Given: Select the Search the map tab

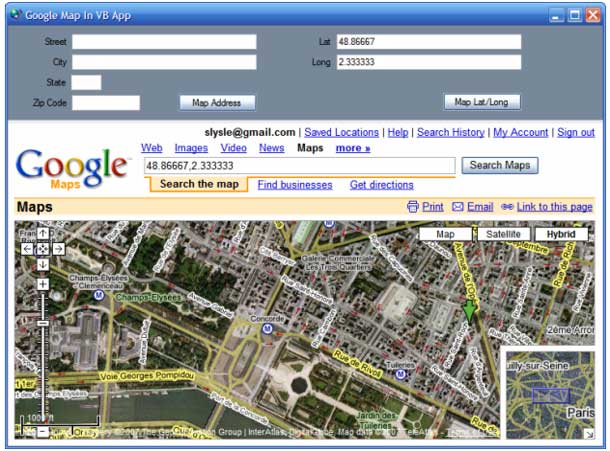Looking at the screenshot, I should point(199,184).
